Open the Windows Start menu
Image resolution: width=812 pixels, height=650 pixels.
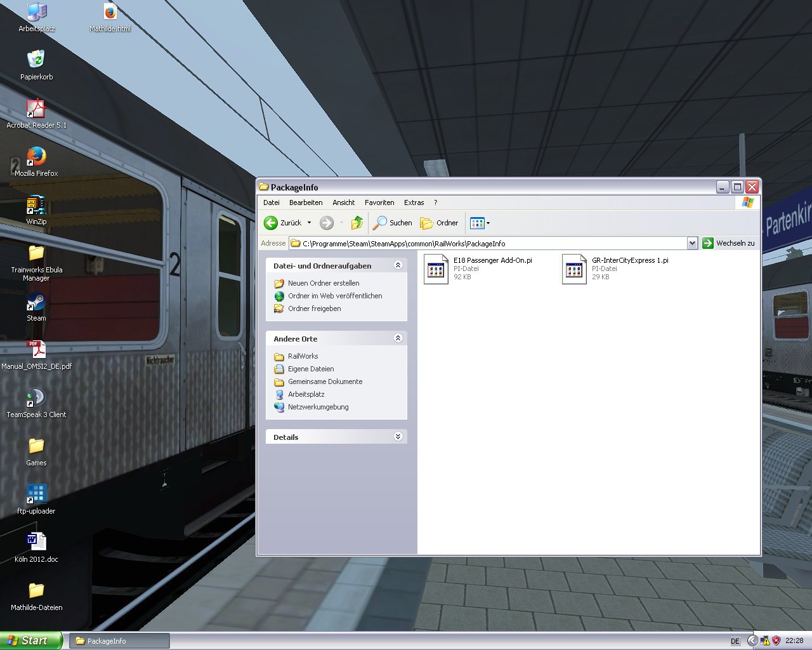pyautogui.click(x=32, y=640)
